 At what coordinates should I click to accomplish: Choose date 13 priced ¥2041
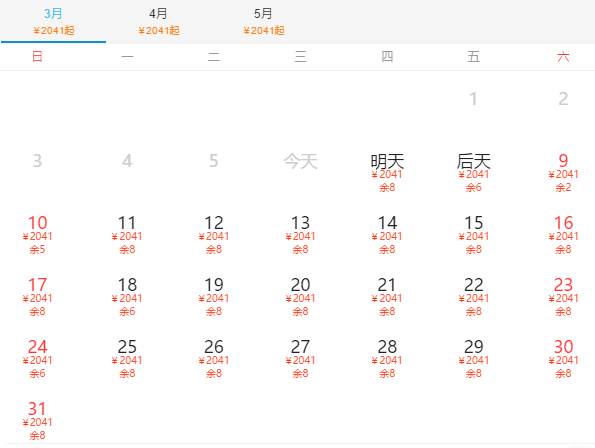click(300, 234)
